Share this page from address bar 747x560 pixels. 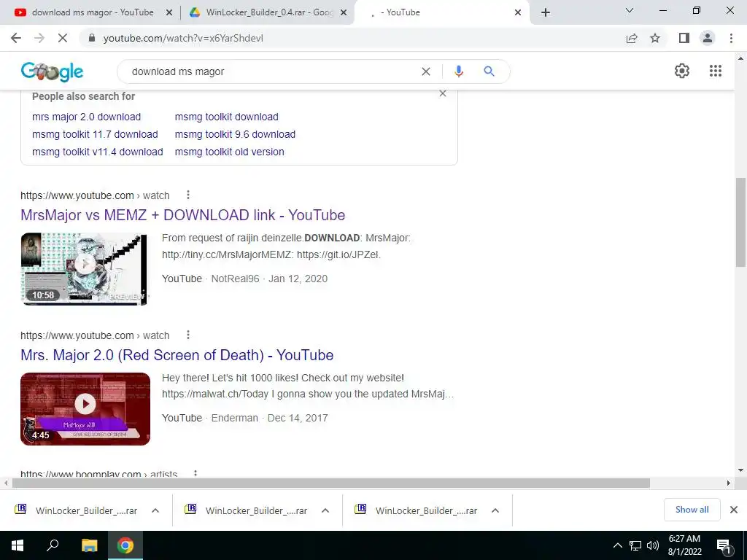coord(632,38)
